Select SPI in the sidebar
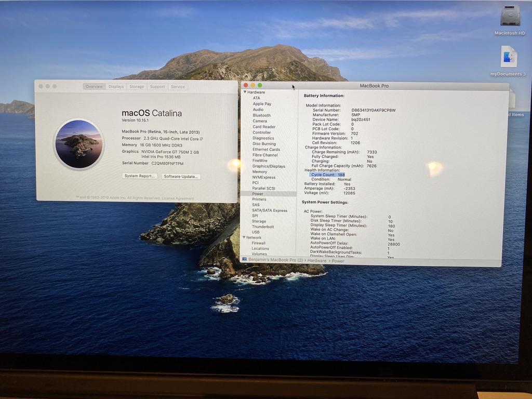The image size is (532, 399). (x=255, y=216)
